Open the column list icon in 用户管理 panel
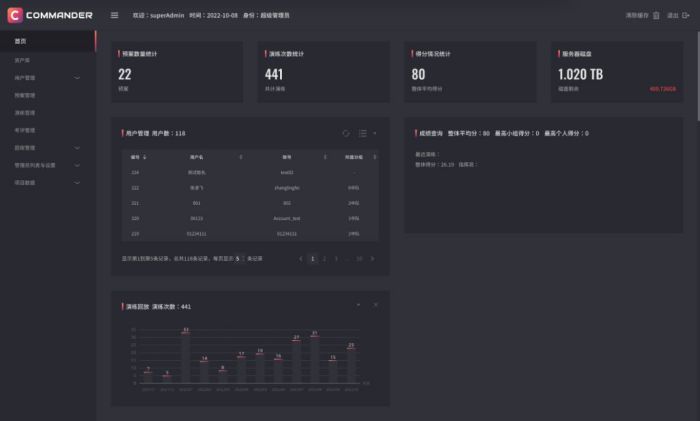The height and width of the screenshot is (421, 700). 362,132
